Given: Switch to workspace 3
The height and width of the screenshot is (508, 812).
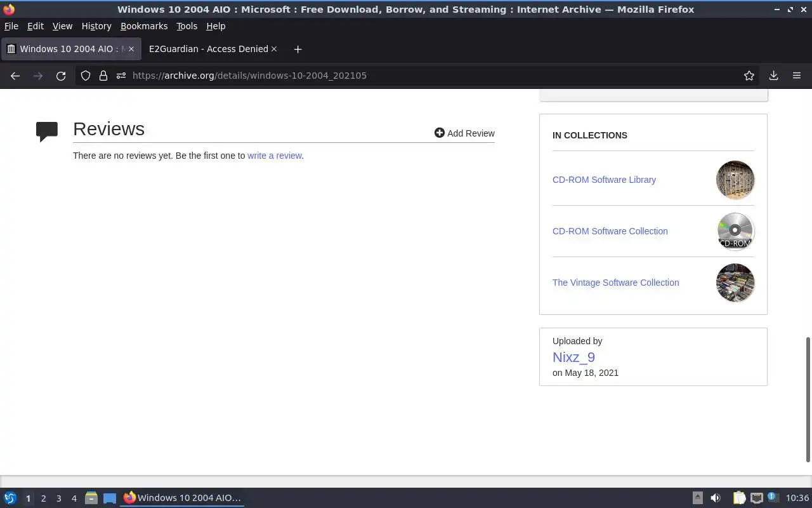Looking at the screenshot, I should pyautogui.click(x=58, y=498).
